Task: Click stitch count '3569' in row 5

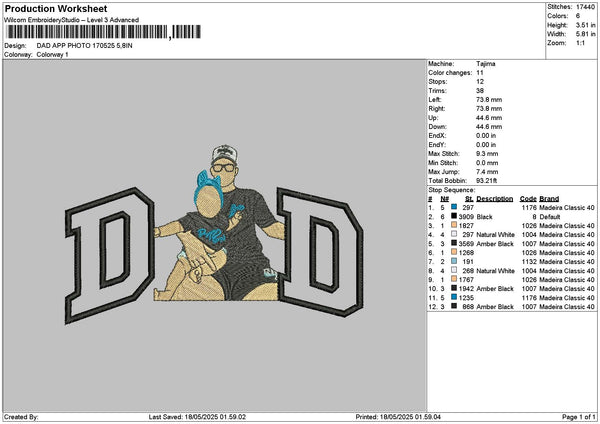Action: click(x=466, y=243)
